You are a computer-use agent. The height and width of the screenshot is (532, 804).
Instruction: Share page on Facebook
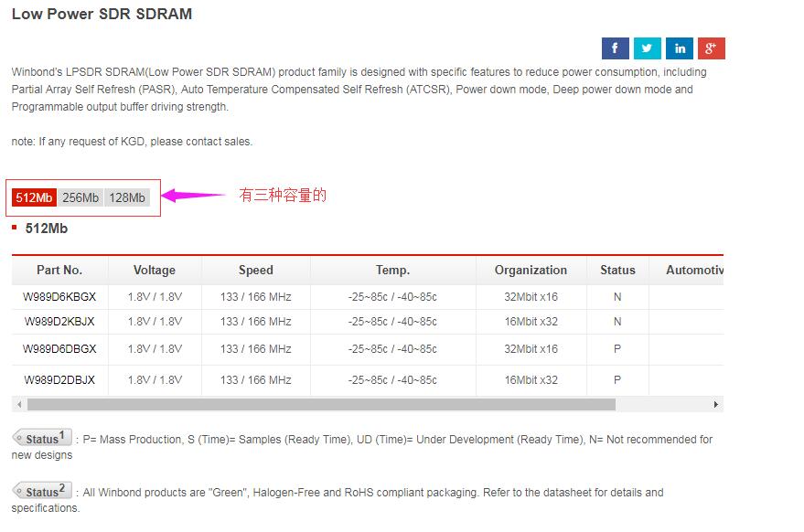point(616,48)
